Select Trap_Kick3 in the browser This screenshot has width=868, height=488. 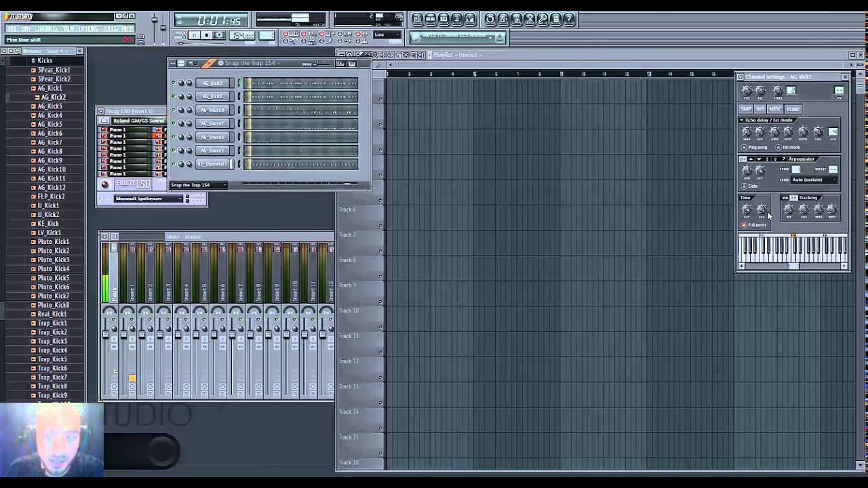(x=52, y=341)
